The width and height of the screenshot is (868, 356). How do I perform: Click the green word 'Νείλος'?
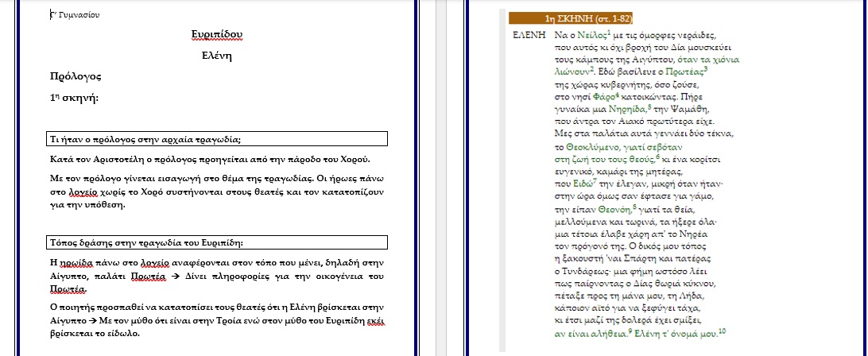(x=593, y=35)
